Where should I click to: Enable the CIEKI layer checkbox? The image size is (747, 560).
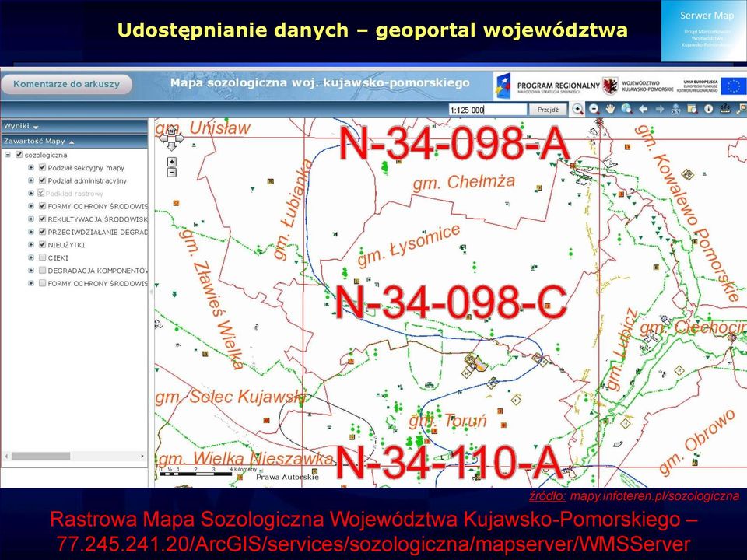tap(42, 257)
